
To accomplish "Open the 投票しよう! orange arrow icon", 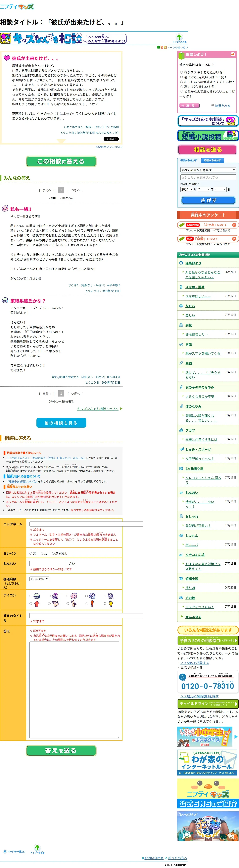I will pyautogui.click(x=233, y=54).
